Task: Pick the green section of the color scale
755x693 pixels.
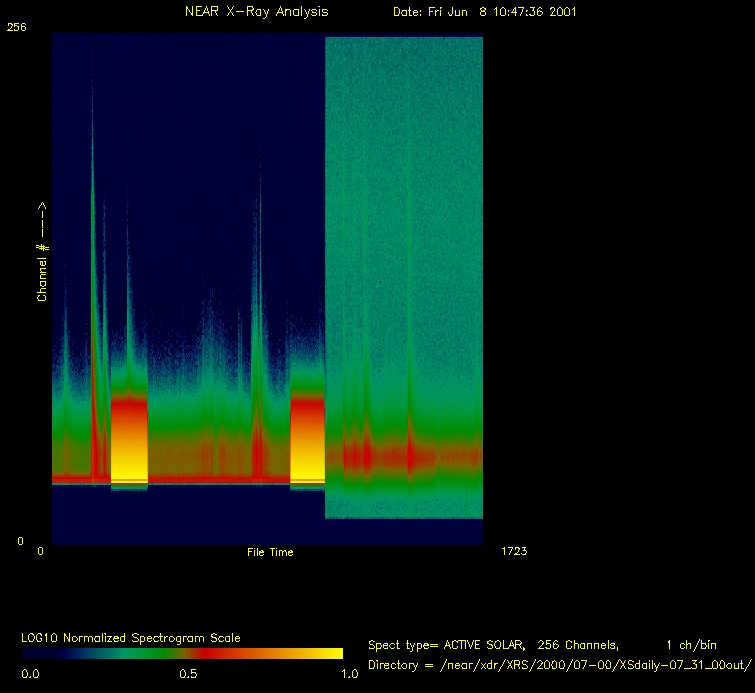Action: (120, 653)
